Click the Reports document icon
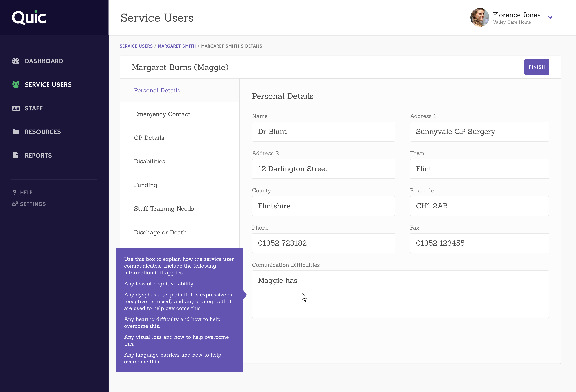Image resolution: width=576 pixels, height=392 pixels. (16, 155)
